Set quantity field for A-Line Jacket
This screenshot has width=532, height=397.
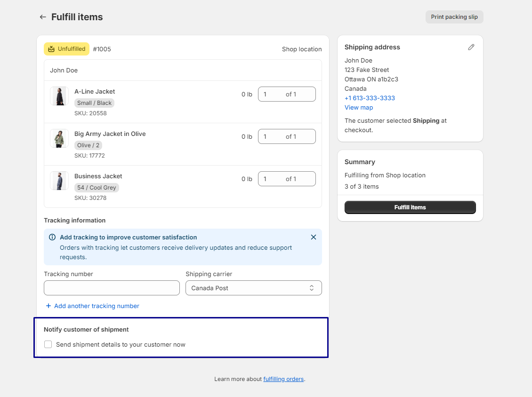(x=287, y=94)
